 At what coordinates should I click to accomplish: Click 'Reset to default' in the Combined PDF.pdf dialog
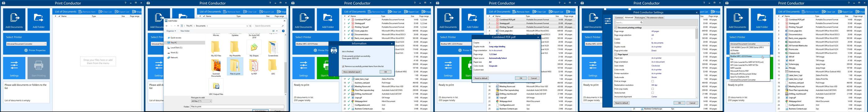[x=481, y=78]
